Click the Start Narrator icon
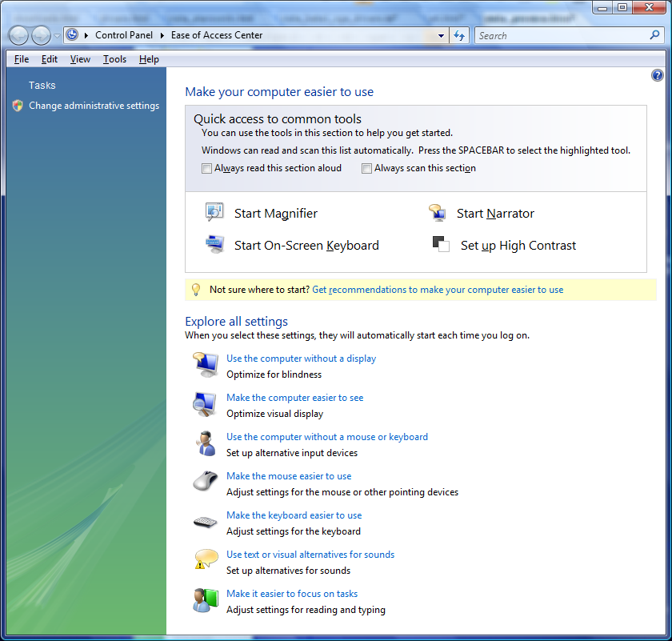 pos(437,212)
